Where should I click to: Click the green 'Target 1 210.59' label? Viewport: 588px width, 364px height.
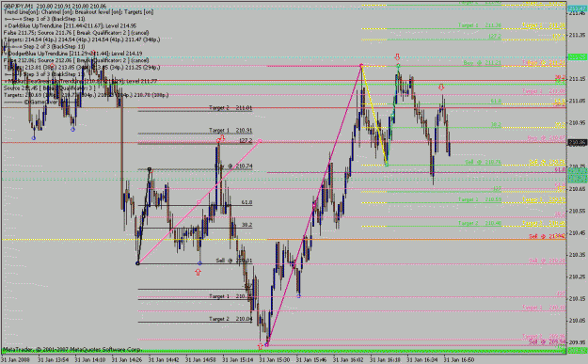480,199
